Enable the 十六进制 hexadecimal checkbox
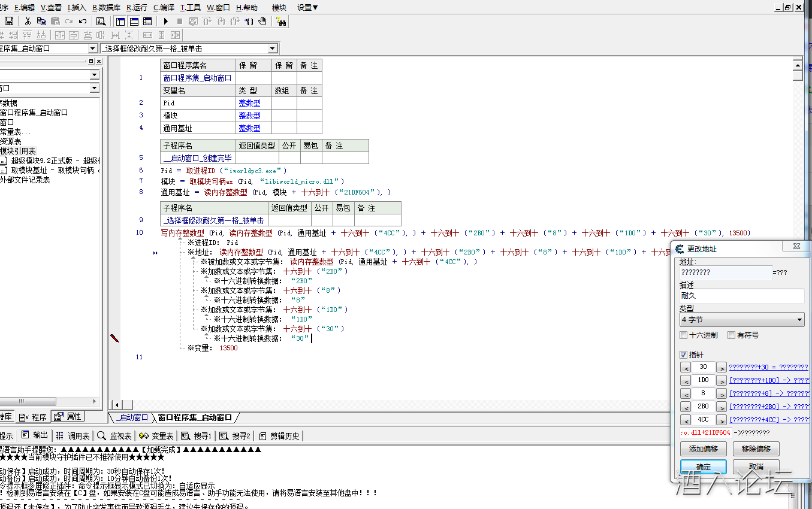812x509 pixels. tap(684, 335)
